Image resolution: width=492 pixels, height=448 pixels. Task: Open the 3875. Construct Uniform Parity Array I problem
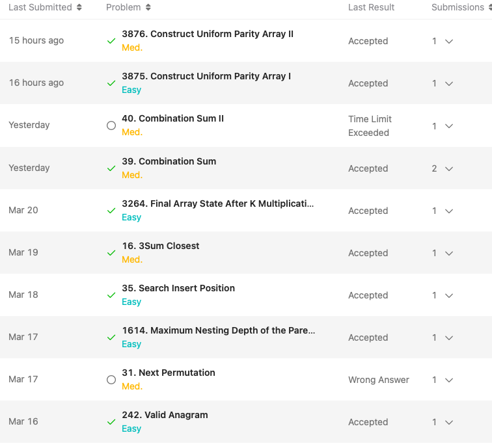tap(206, 76)
